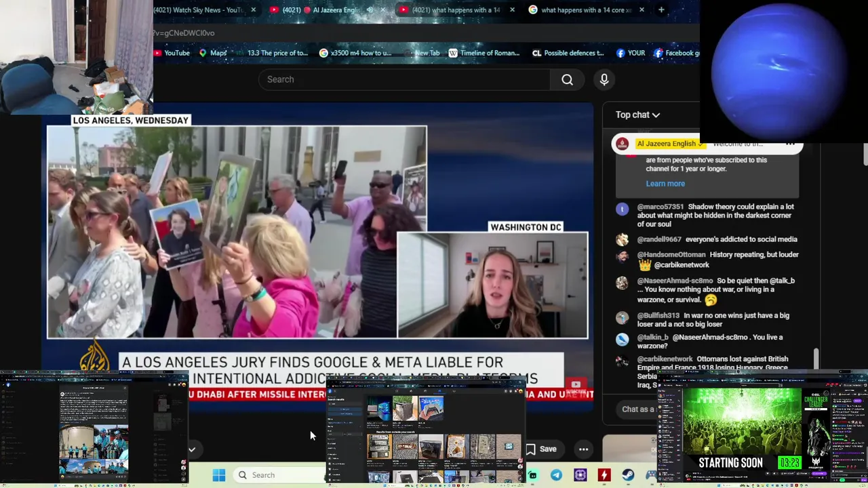
Task: Start voice search with the microphone icon
Action: coord(604,80)
